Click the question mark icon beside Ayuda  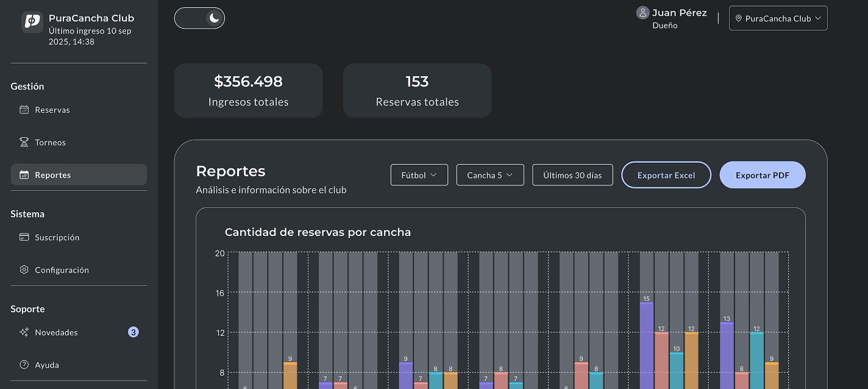tap(24, 365)
